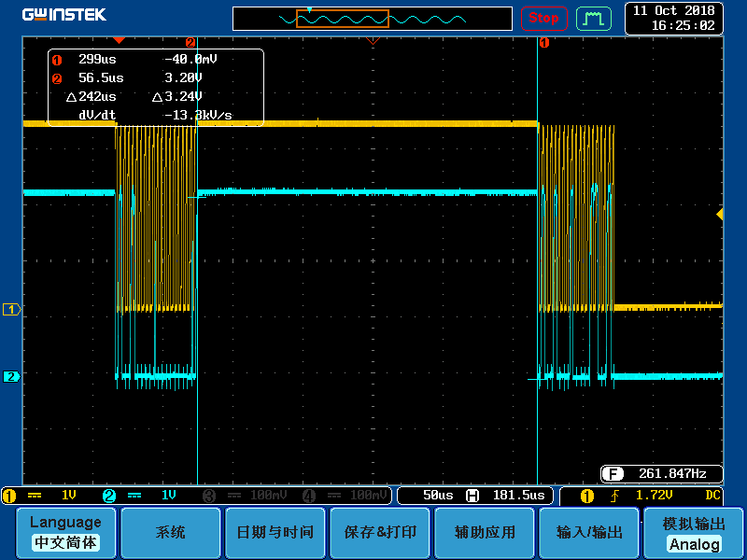Click the small cyan trigger marker in overview bar
Screen dimensions: 747x560
309,10
